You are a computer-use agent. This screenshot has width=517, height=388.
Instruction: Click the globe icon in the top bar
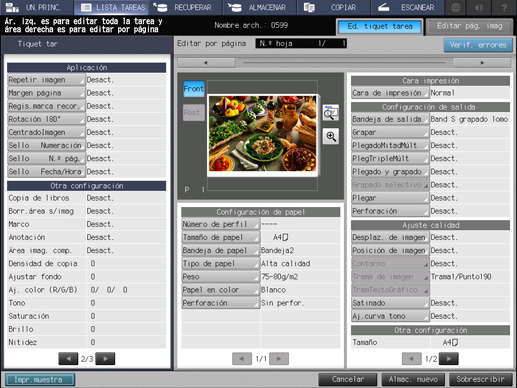point(455,7)
